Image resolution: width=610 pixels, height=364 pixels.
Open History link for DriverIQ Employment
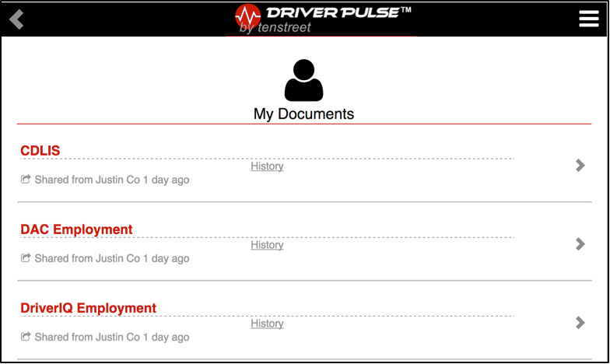coord(267,324)
